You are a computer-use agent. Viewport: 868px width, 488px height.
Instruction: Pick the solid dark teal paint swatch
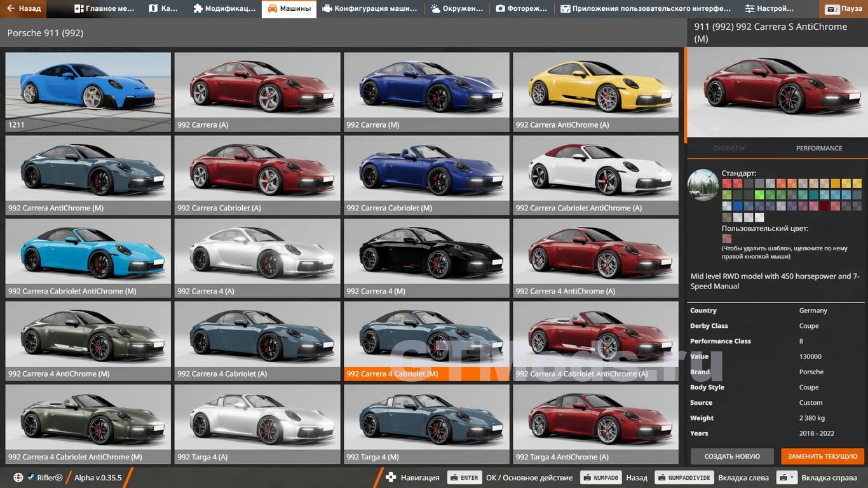[814, 194]
